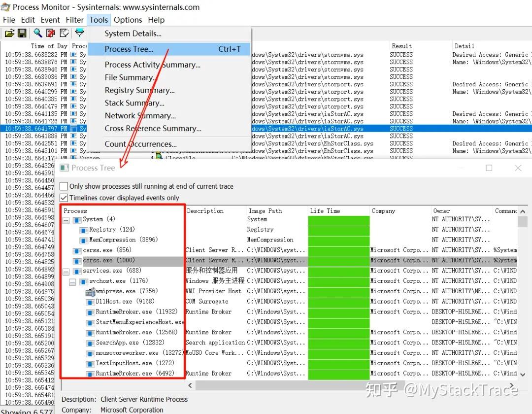Click the Open file toolbar icon
Viewport: 532px width, 414px height.
[9, 33]
